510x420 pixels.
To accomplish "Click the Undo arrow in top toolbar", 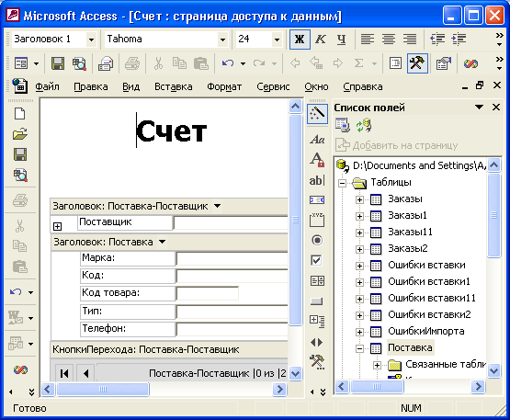I will click(228, 63).
